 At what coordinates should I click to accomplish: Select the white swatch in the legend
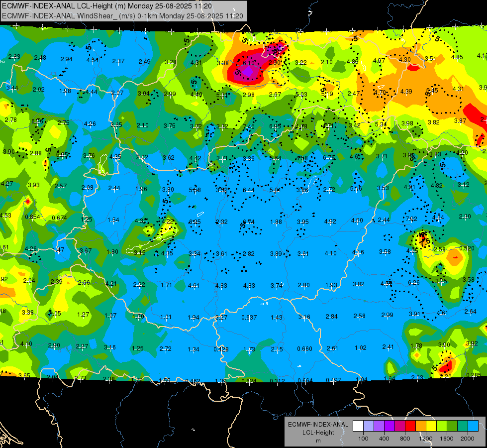pyautogui.click(x=358, y=426)
